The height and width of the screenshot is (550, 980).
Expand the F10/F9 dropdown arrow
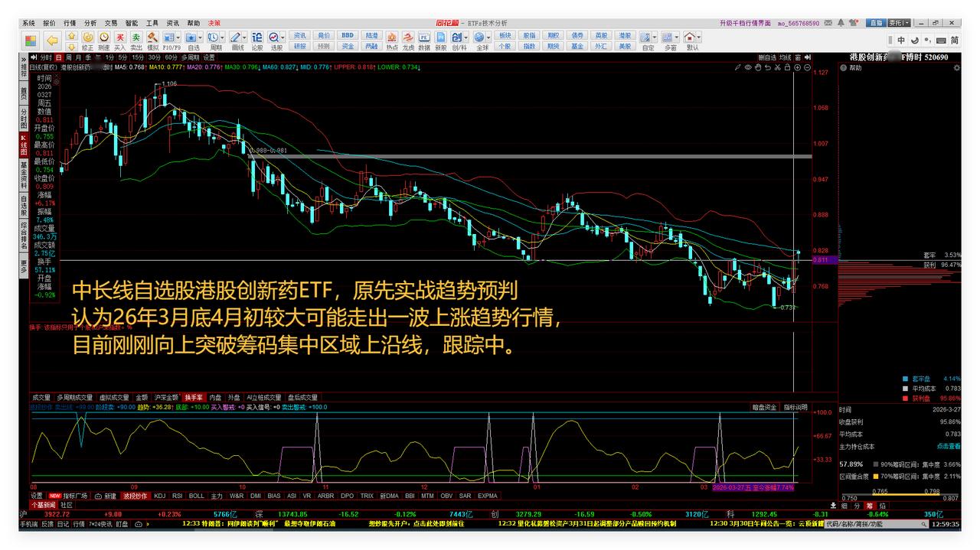[178, 37]
